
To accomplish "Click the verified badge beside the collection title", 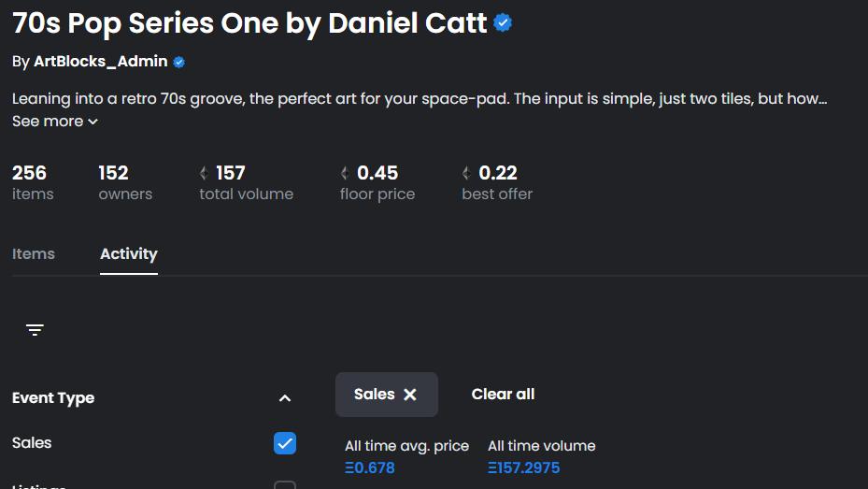I will click(503, 22).
